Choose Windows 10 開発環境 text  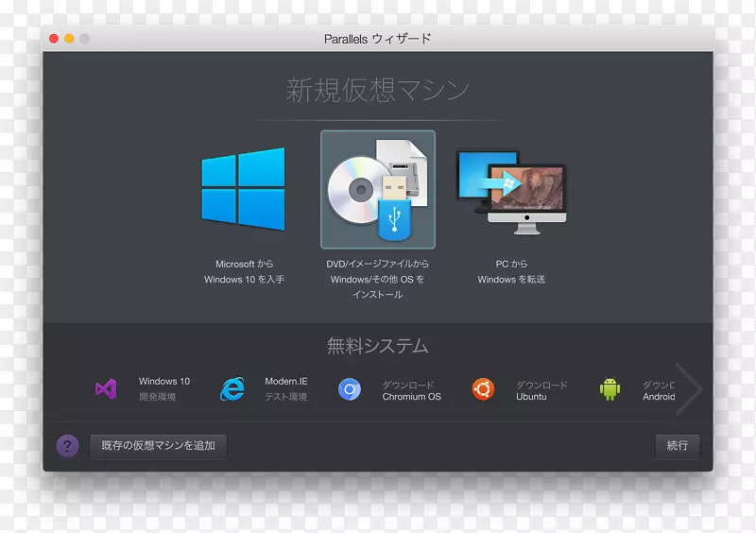point(164,388)
